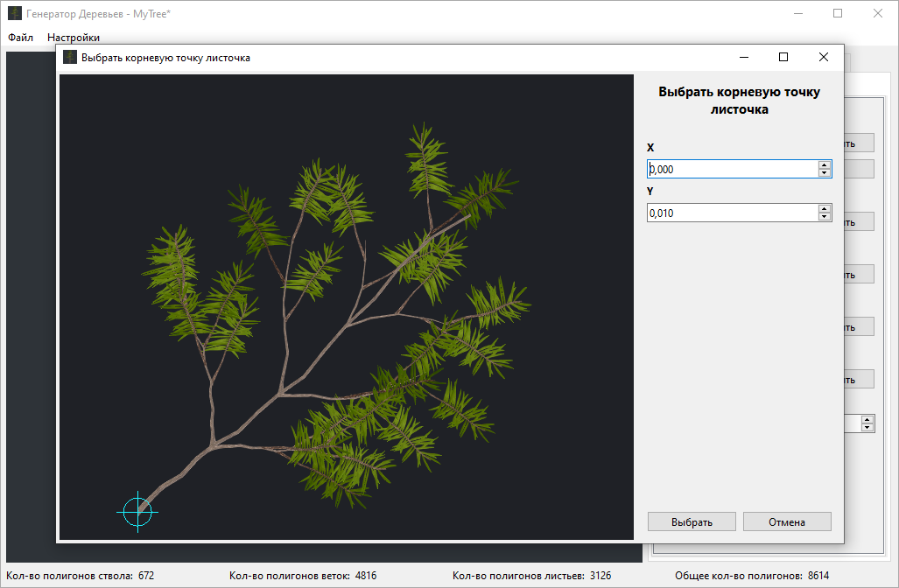This screenshot has width=899, height=588.
Task: Click the cyan crosshair root point marker
Action: click(137, 512)
